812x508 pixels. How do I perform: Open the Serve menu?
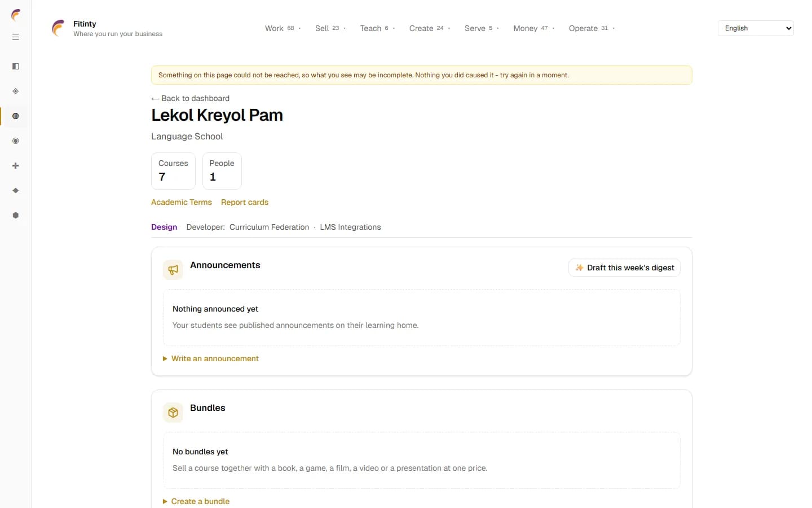coord(482,28)
